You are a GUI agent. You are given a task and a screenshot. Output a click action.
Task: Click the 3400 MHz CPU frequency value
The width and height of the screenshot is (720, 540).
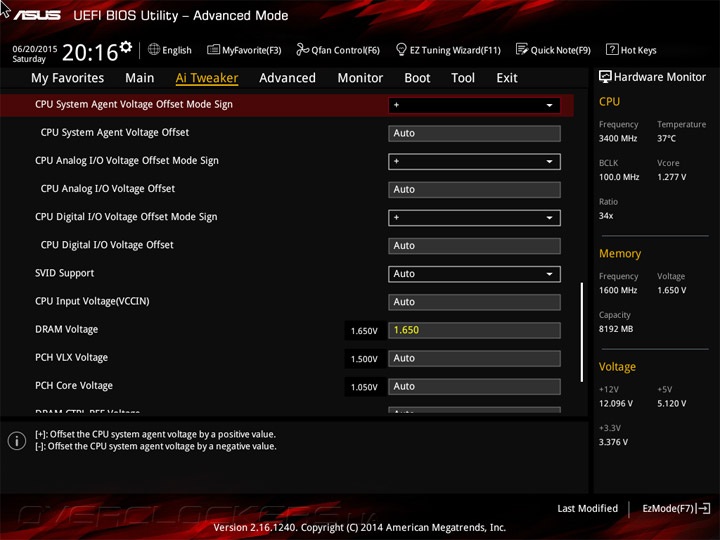coord(618,138)
